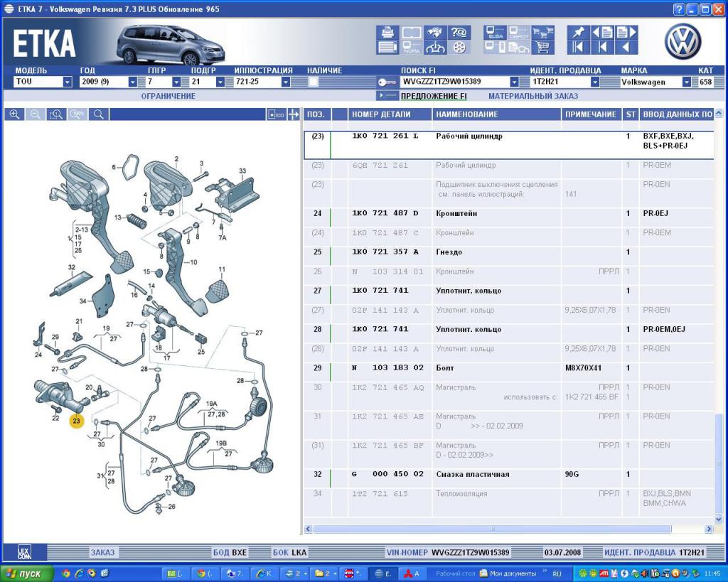The image size is (728, 582).
Task: Click the information road-sign icon
Action: [435, 48]
